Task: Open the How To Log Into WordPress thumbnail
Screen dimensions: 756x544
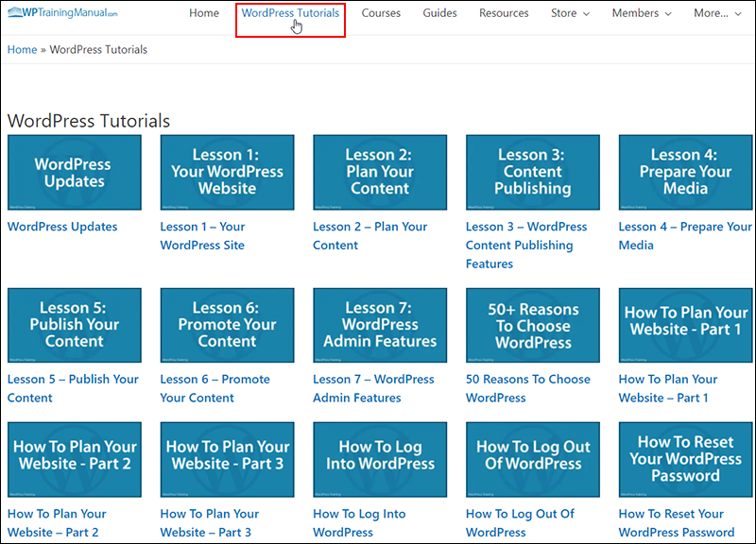Action: [x=380, y=460]
